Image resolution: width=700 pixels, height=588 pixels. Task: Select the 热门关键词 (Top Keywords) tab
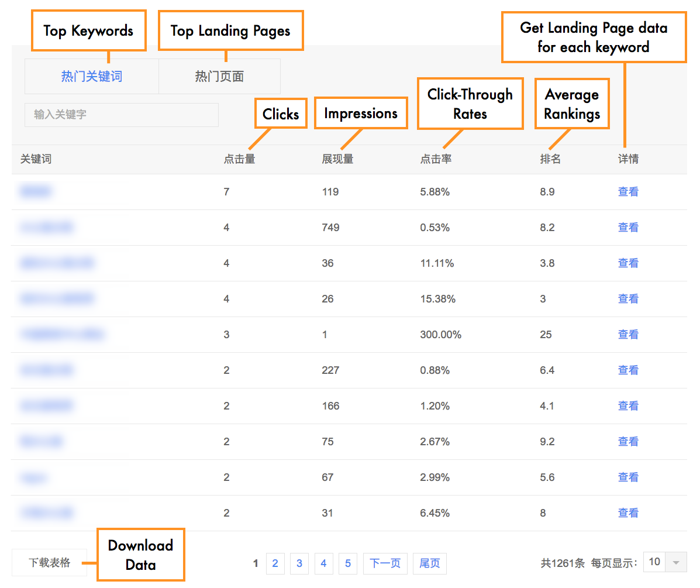click(91, 76)
